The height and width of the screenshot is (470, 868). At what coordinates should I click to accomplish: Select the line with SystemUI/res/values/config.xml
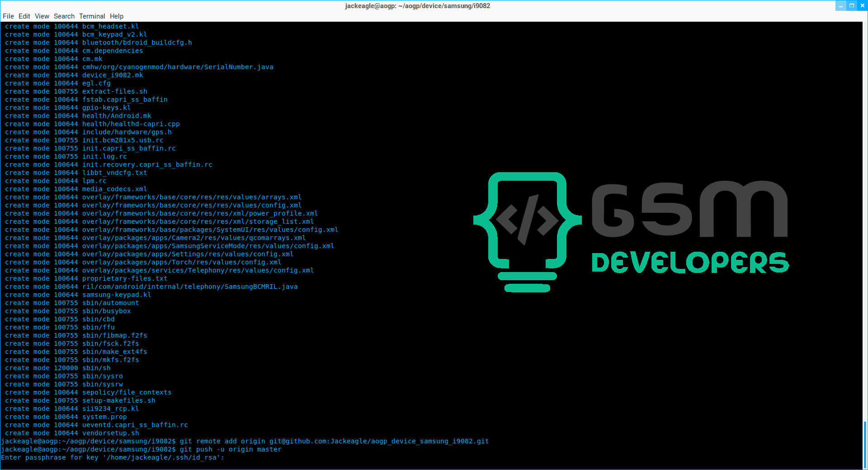[171, 230]
